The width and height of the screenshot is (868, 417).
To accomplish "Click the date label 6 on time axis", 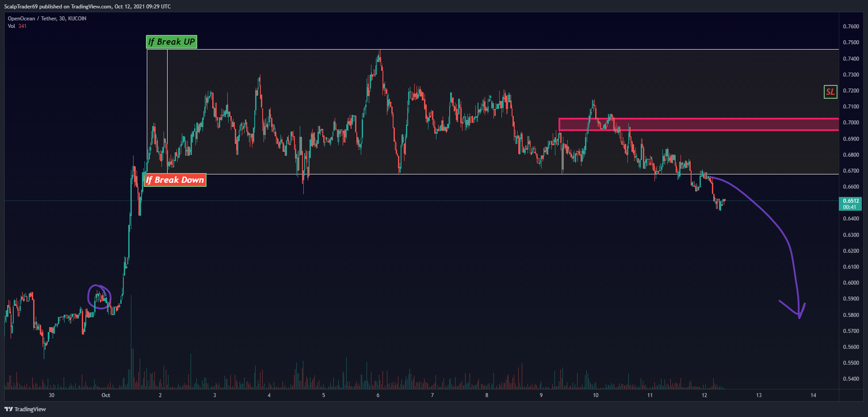I will 378,395.
